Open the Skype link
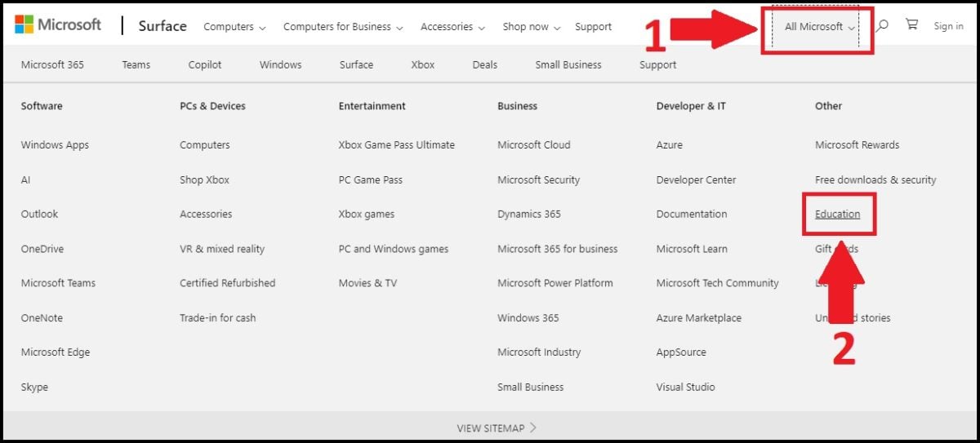The image size is (980, 443). tap(34, 387)
